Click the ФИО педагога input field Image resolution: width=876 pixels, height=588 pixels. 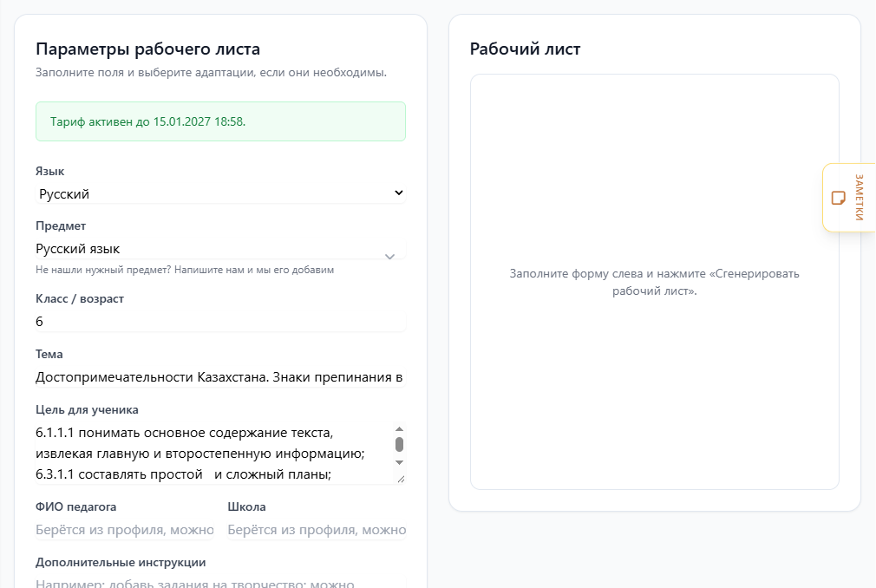tap(125, 530)
